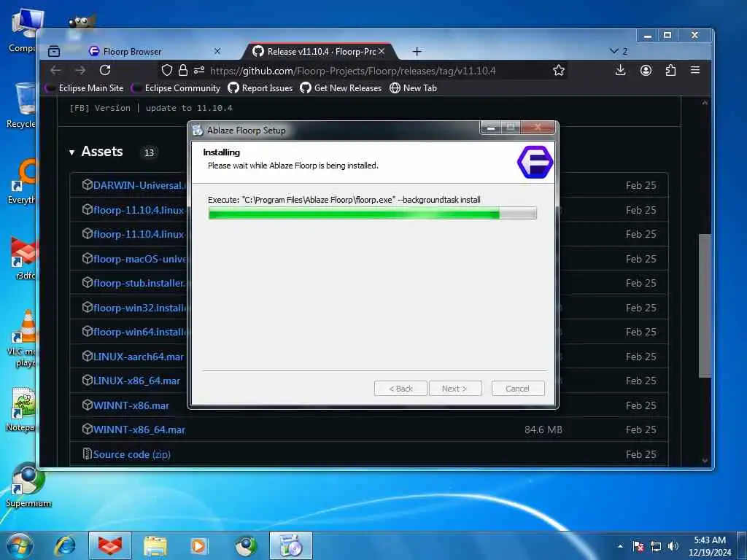Click the Action Center flag icon
The image size is (747, 560).
tap(638, 546)
